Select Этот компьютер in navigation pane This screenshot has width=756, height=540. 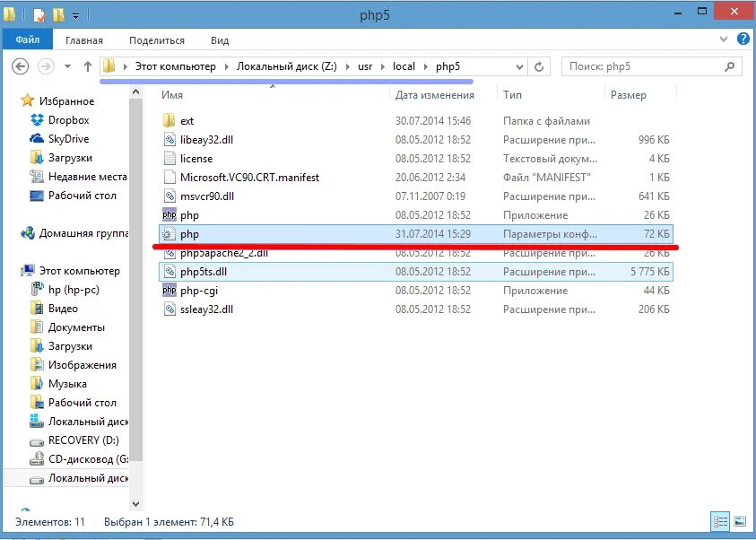tap(79, 271)
